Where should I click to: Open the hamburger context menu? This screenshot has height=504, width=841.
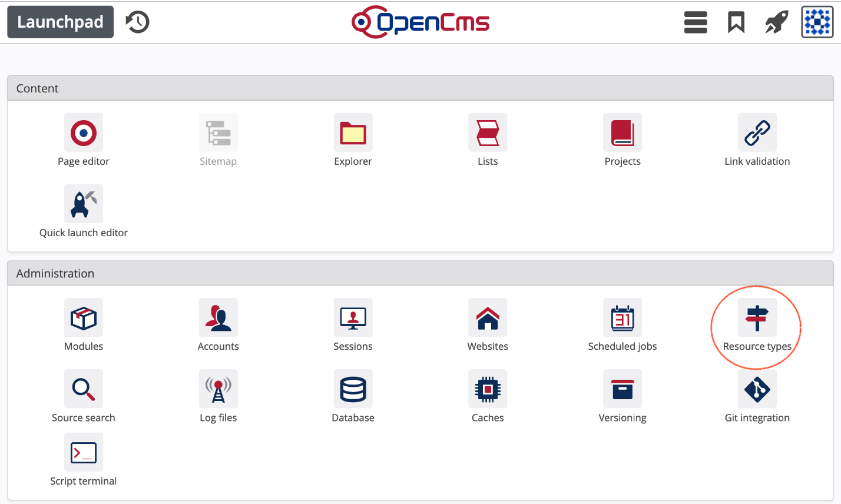pos(696,23)
